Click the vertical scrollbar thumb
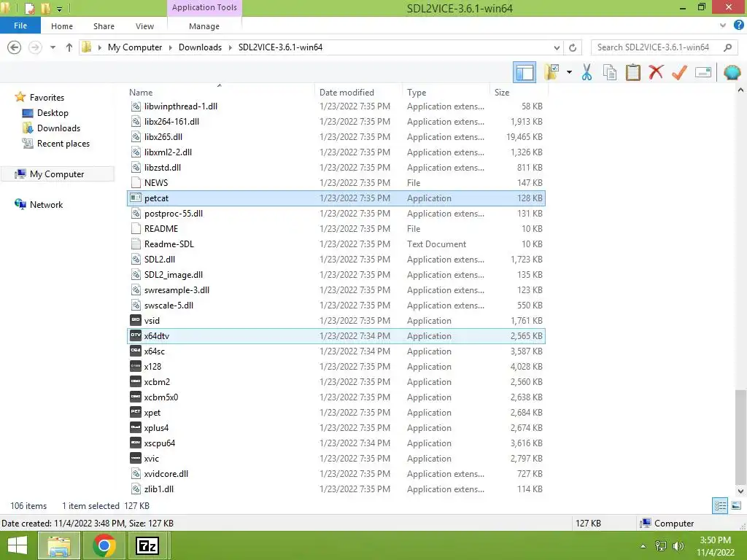 (x=740, y=436)
